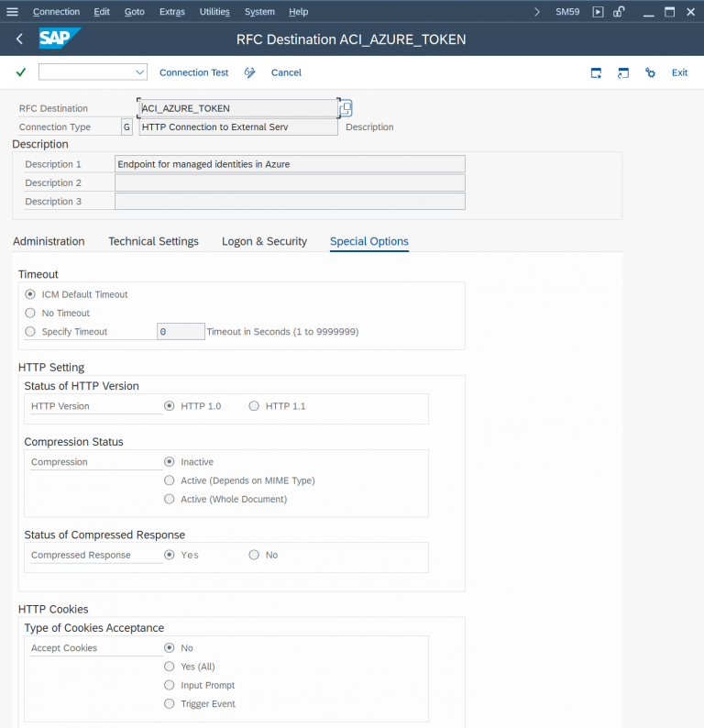Choose Active (Depends on MIME Type) compression
This screenshot has height=728, width=704.
pyautogui.click(x=170, y=480)
